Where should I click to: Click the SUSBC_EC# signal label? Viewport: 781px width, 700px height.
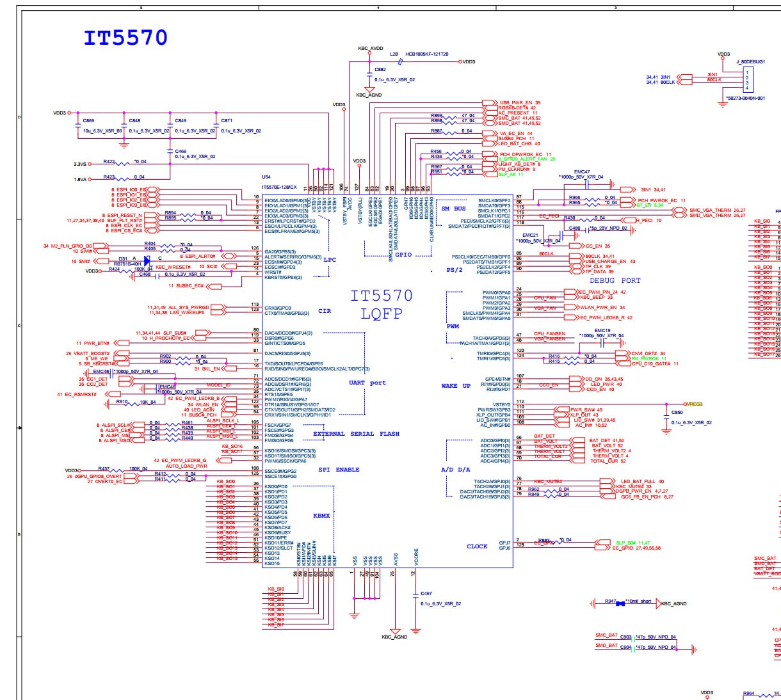tap(189, 285)
